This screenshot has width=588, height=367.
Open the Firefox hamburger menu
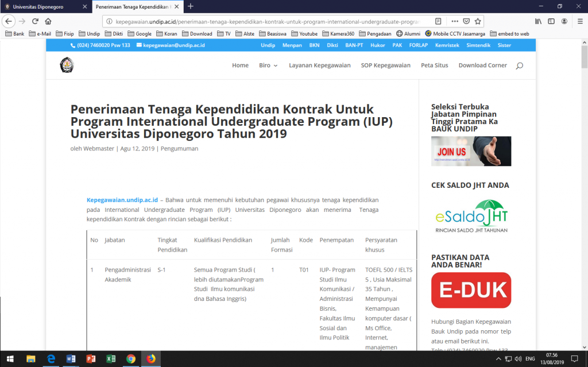pyautogui.click(x=580, y=21)
